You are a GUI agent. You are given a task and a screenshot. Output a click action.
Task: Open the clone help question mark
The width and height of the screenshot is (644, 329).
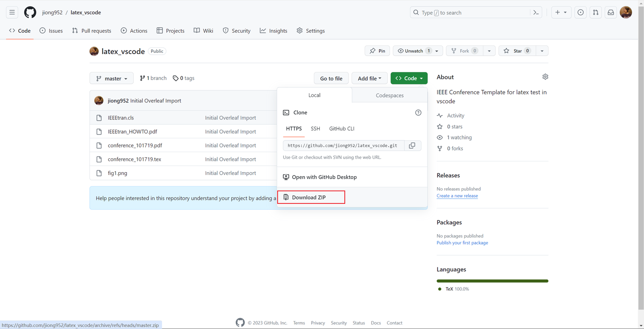(418, 112)
